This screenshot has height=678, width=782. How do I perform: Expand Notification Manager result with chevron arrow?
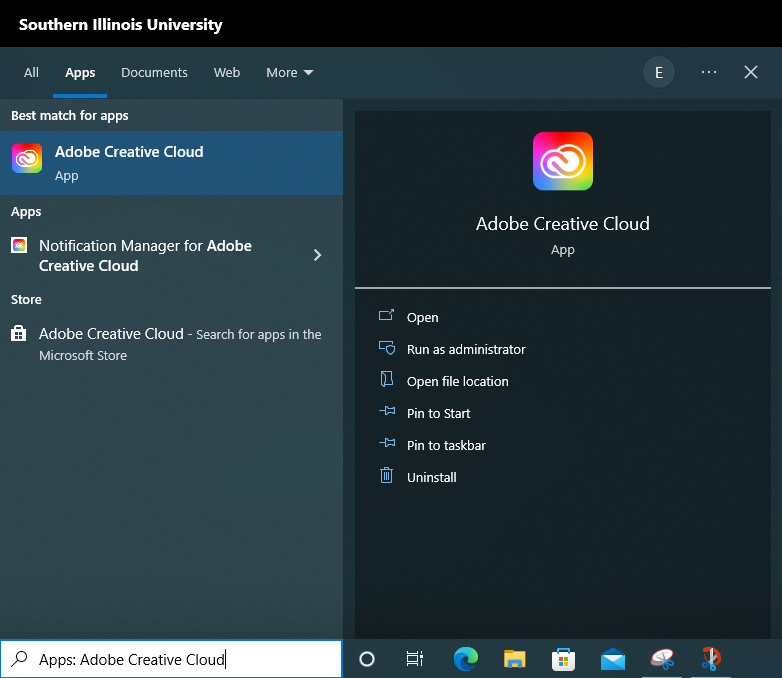pyautogui.click(x=317, y=255)
